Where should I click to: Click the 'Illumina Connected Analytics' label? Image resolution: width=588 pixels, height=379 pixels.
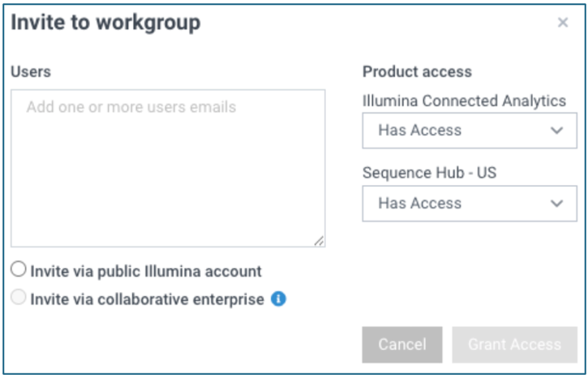[x=464, y=101]
